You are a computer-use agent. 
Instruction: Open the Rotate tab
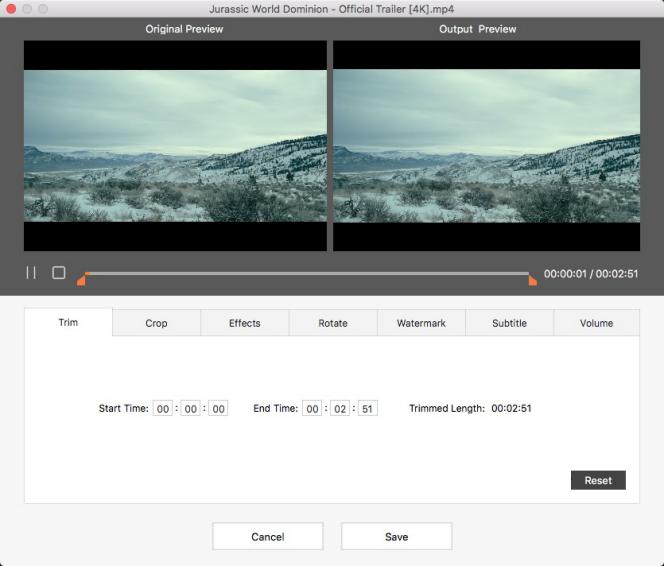333,323
